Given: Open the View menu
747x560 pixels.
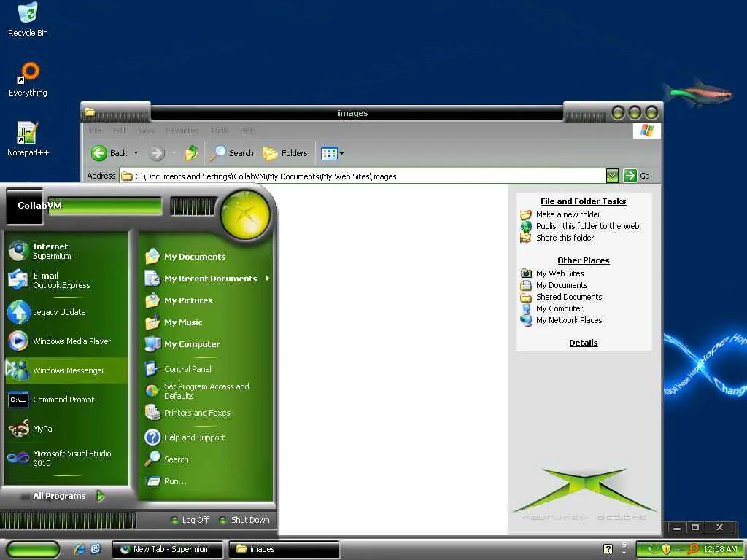Looking at the screenshot, I should pos(146,131).
